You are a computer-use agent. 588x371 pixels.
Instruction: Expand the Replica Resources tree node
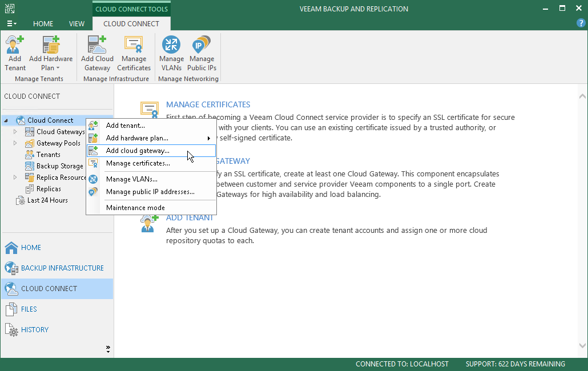click(15, 178)
